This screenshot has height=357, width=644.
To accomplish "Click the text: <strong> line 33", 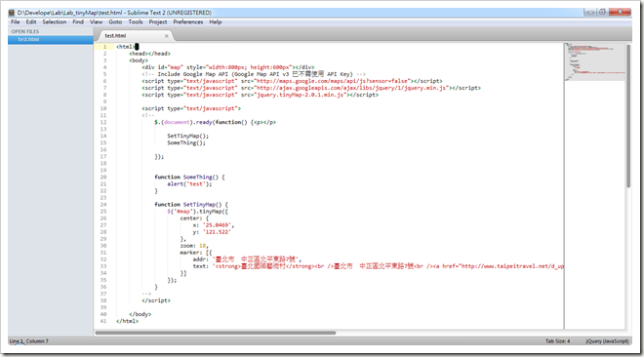I will (x=379, y=266).
